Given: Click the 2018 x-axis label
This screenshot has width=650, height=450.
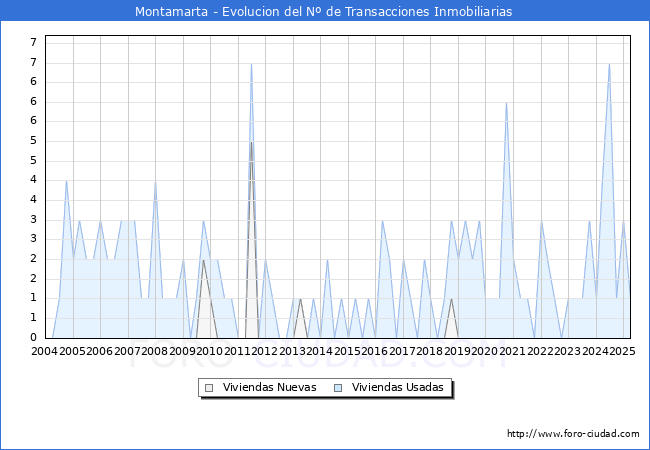Looking at the screenshot, I should tap(430, 351).
